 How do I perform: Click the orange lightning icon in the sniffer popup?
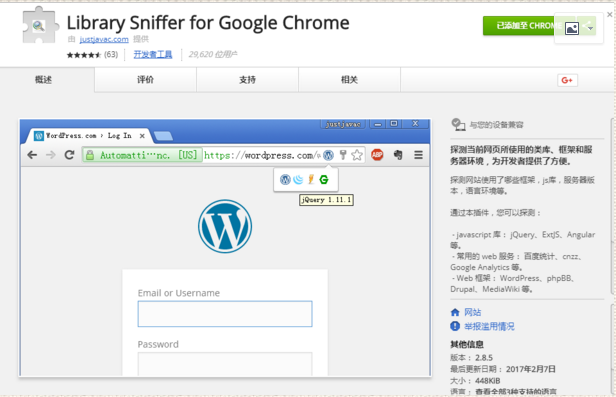(x=311, y=179)
